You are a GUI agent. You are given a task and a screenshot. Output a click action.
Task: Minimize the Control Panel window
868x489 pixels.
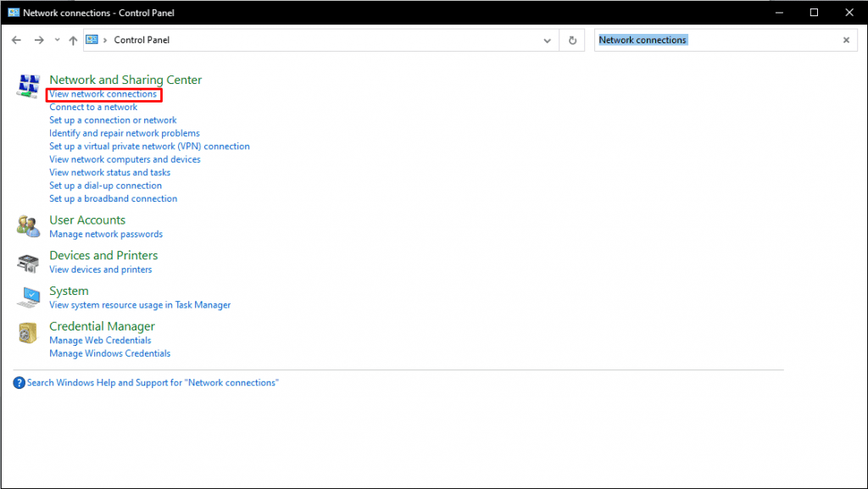(x=779, y=12)
